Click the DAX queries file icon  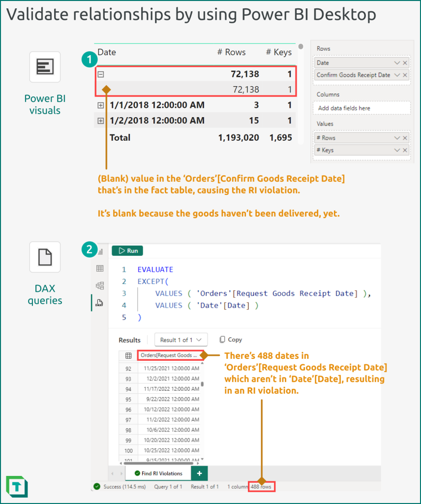[45, 257]
